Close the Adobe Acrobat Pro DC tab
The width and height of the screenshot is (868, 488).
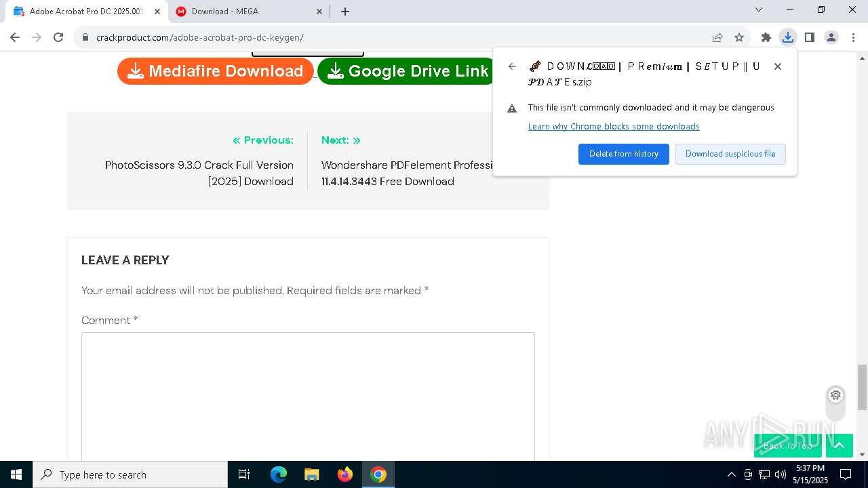pos(157,11)
